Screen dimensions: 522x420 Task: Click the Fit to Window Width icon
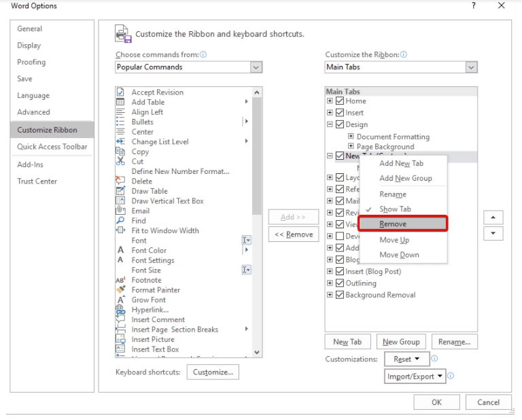point(120,230)
